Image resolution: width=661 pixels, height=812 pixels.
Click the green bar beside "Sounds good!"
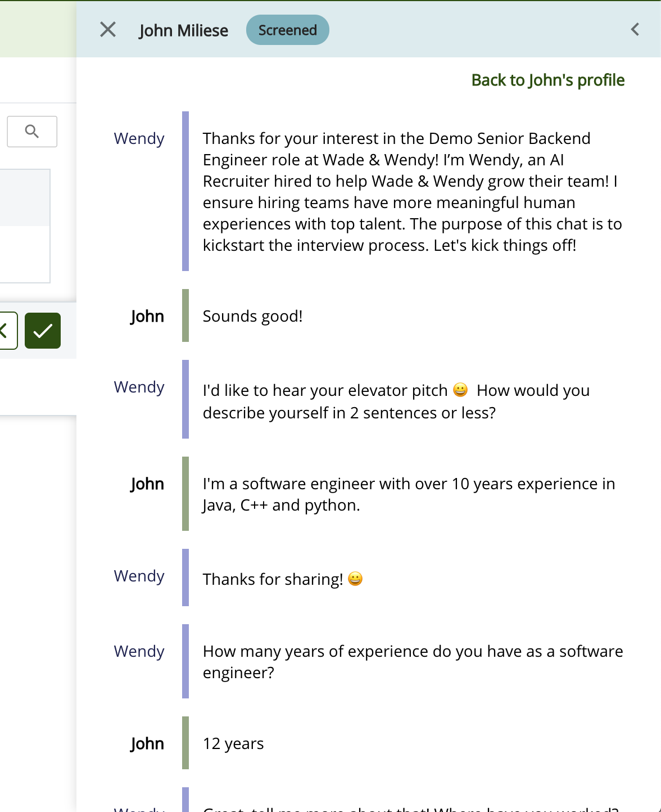[185, 315]
